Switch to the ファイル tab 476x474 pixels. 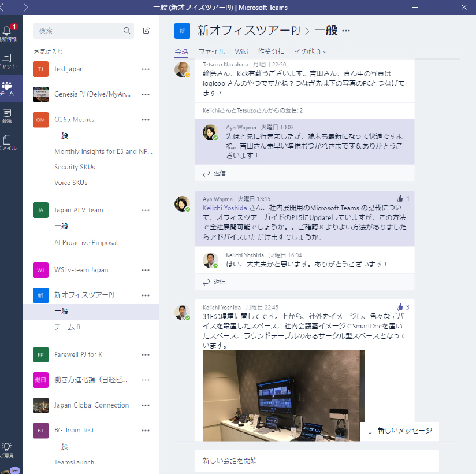pyautogui.click(x=211, y=51)
